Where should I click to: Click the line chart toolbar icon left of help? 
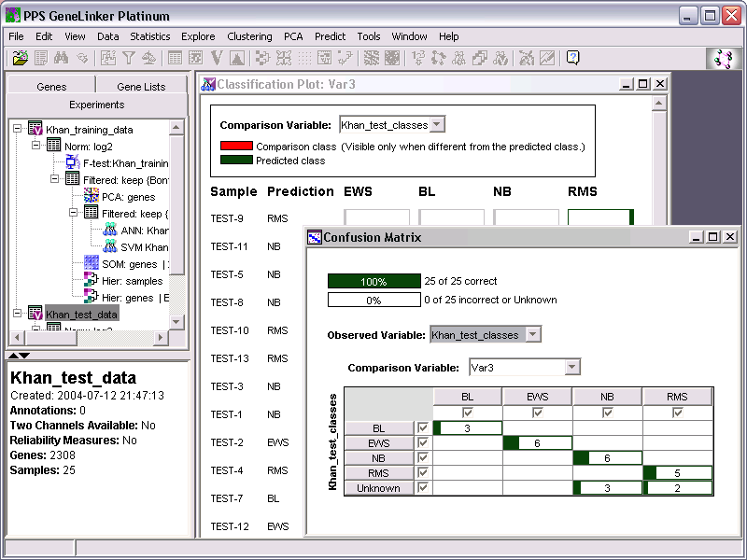click(x=547, y=58)
